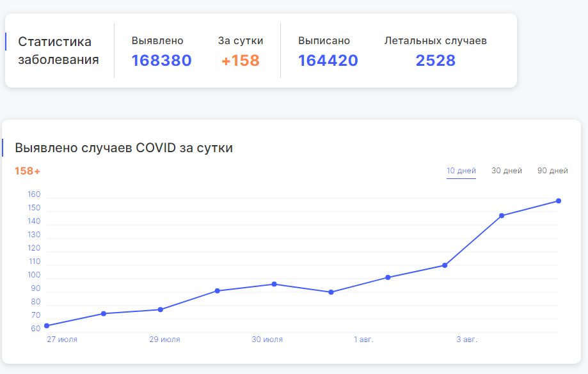
Task: Click the fatal cases value 2528
Action: [435, 60]
